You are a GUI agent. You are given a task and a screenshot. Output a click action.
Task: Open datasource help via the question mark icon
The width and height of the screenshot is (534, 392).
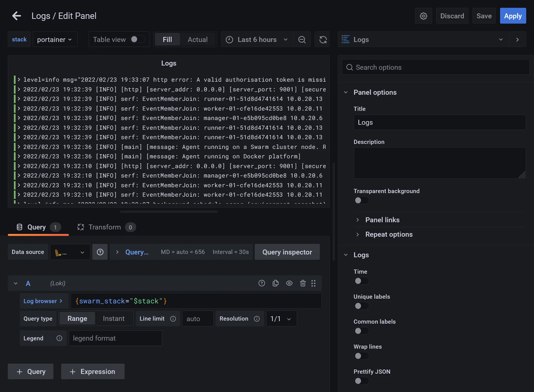[x=100, y=252]
